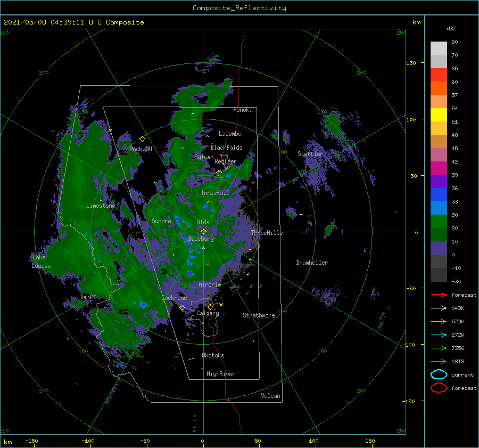Click the Limestone label
Viewport: 479px width, 448px height.
point(101,206)
